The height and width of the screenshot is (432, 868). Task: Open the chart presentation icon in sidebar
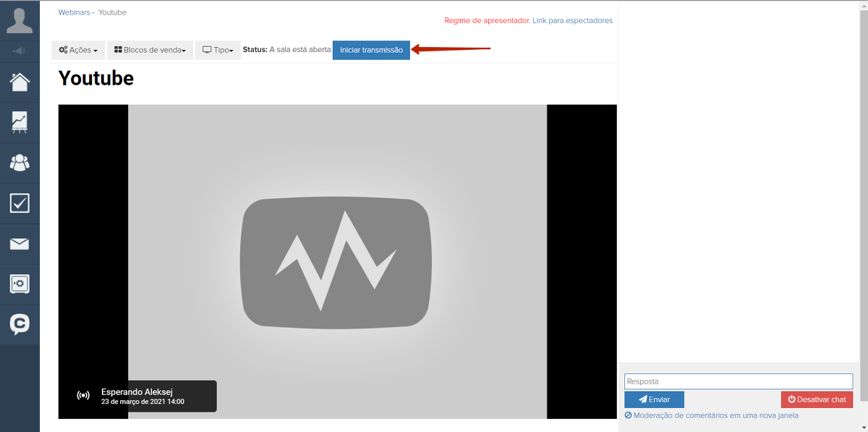pyautogui.click(x=20, y=122)
